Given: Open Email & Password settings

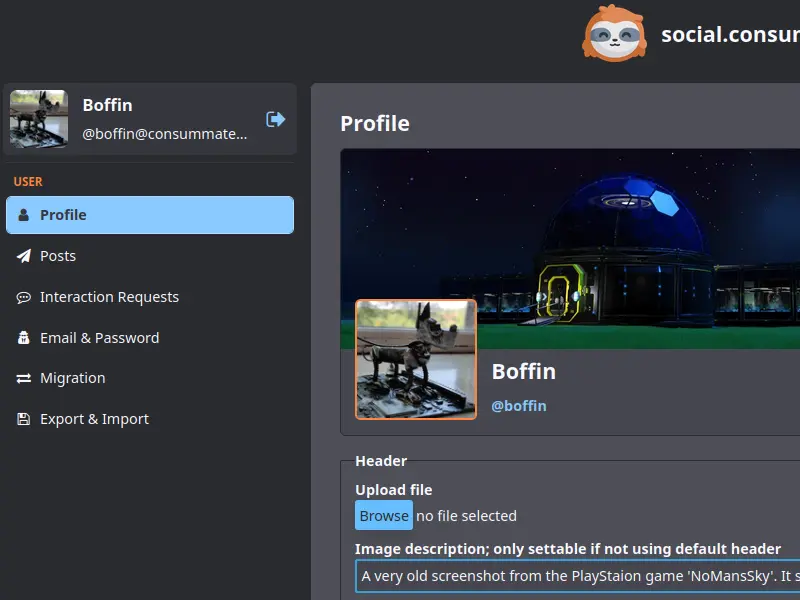Looking at the screenshot, I should [x=99, y=338].
